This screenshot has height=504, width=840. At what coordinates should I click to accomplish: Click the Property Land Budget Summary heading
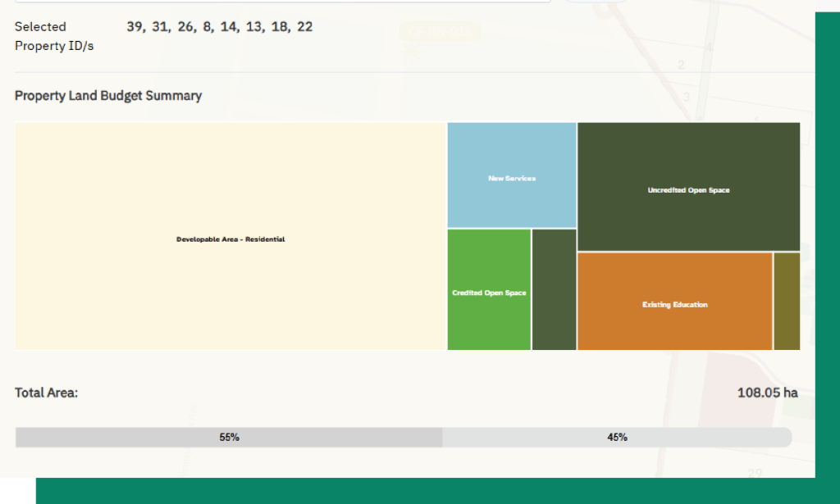108,96
